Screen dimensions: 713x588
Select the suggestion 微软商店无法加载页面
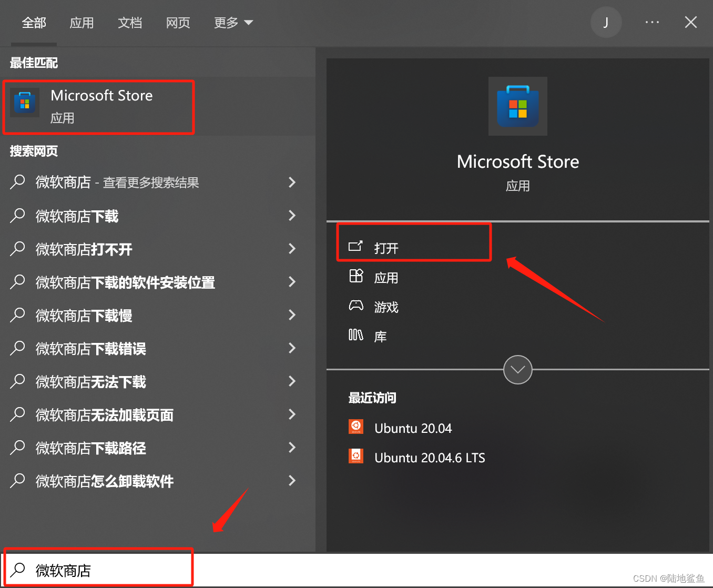158,414
